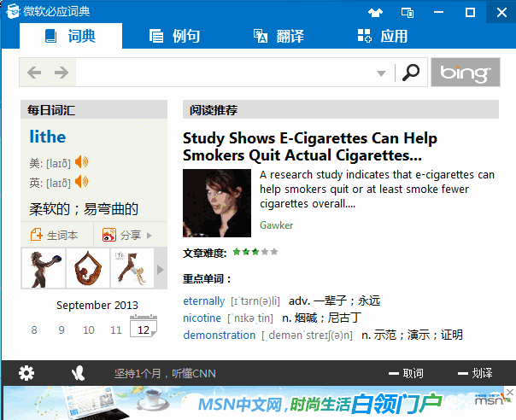This screenshot has width=516, height=420.
Task: Click the magnifier search icon
Action: [x=411, y=73]
